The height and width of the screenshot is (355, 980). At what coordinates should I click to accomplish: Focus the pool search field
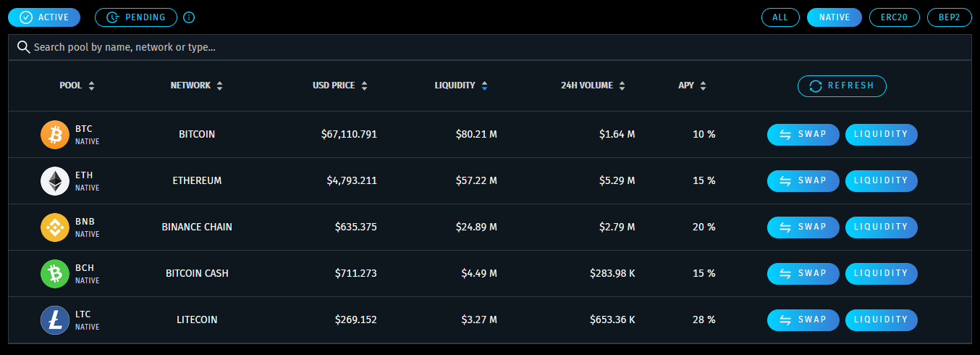click(x=490, y=47)
